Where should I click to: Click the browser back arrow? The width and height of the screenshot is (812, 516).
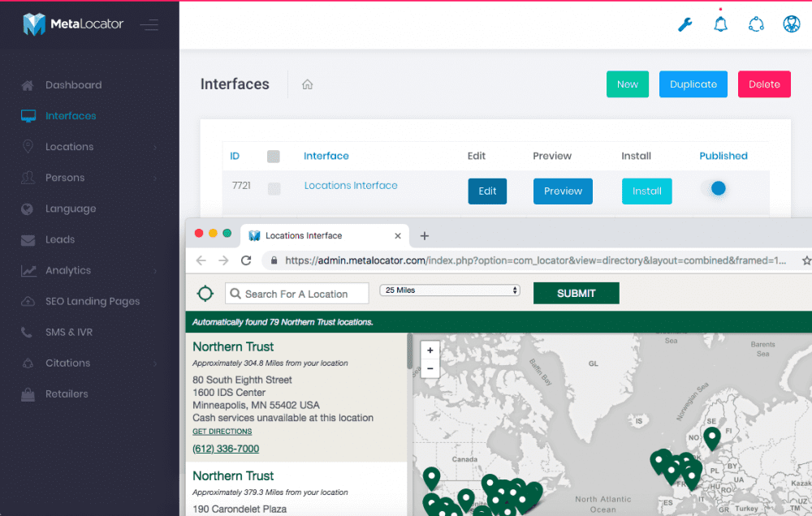(x=201, y=260)
